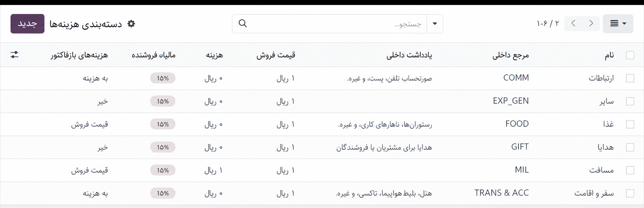The width and height of the screenshot is (644, 208).
Task: Sort by the نام column header
Action: [x=609, y=55]
